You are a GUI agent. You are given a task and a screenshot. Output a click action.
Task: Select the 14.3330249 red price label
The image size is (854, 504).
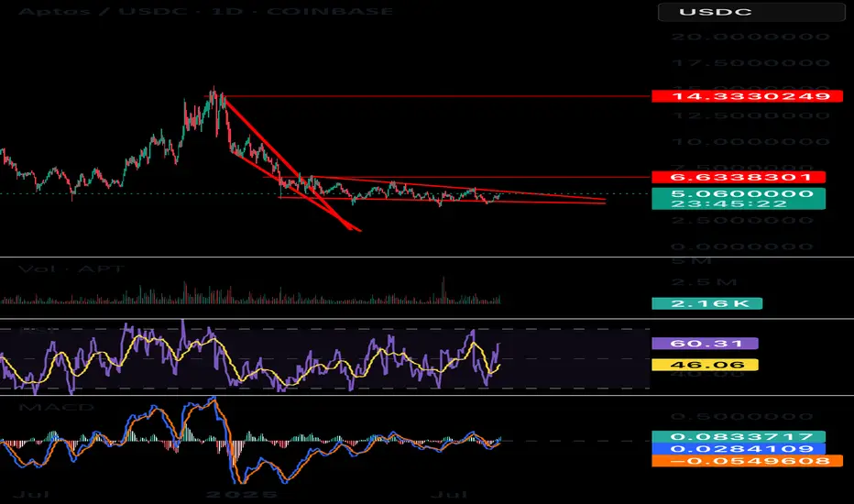pos(748,96)
